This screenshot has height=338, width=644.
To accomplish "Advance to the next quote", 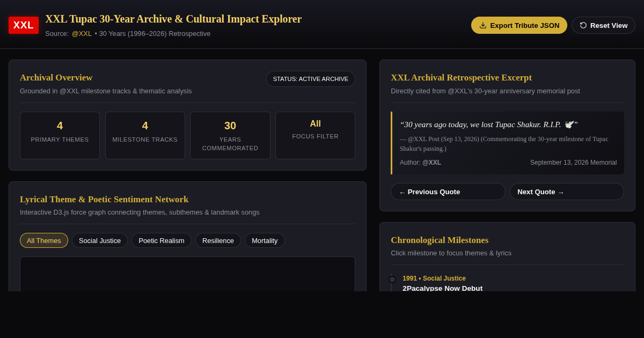I will tap(567, 192).
